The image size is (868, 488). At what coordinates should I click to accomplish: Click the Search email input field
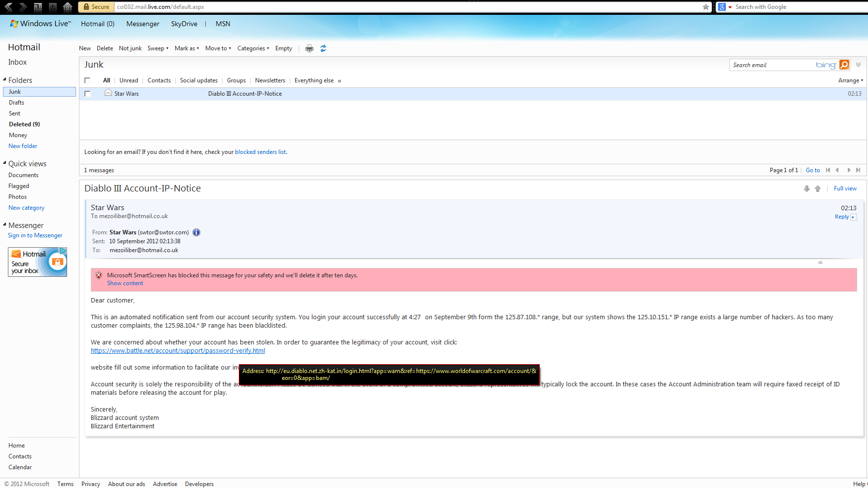(772, 65)
